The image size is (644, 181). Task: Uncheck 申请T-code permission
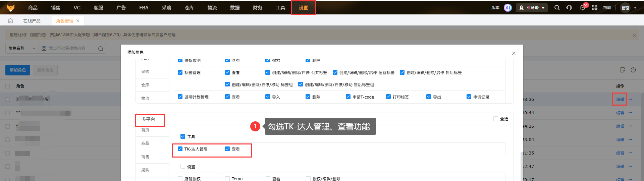click(348, 97)
